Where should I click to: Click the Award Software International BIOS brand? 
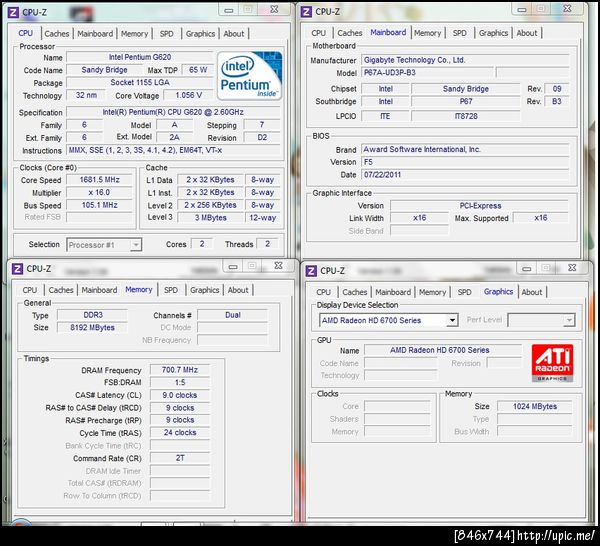point(465,149)
